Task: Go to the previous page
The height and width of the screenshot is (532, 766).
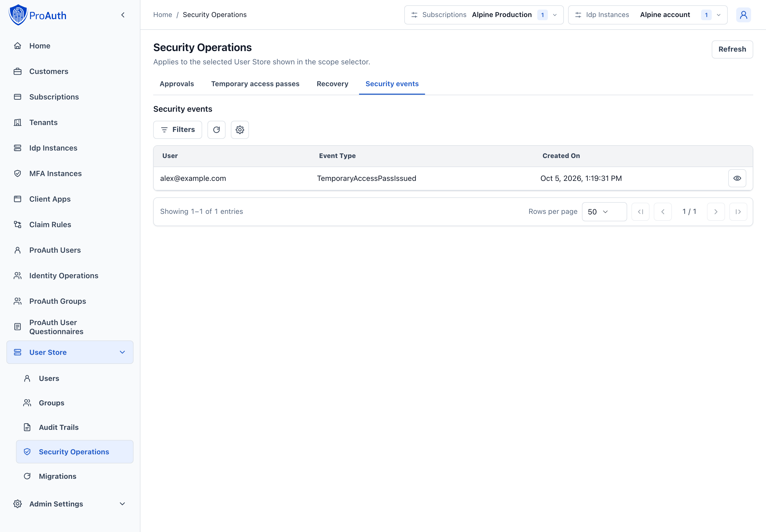Action: [663, 212]
